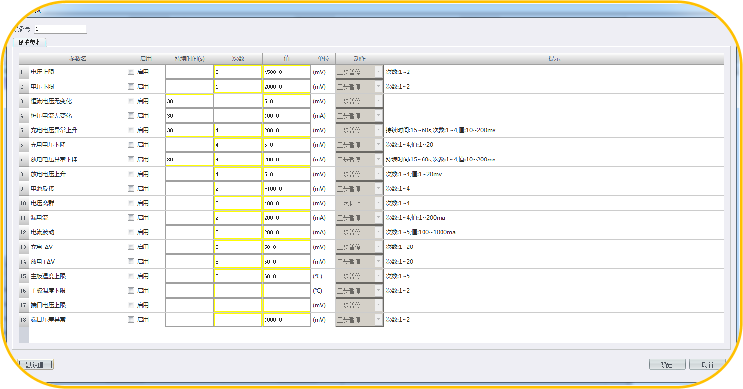
Task: Click the empty value field in row 16
Action: click(287, 290)
